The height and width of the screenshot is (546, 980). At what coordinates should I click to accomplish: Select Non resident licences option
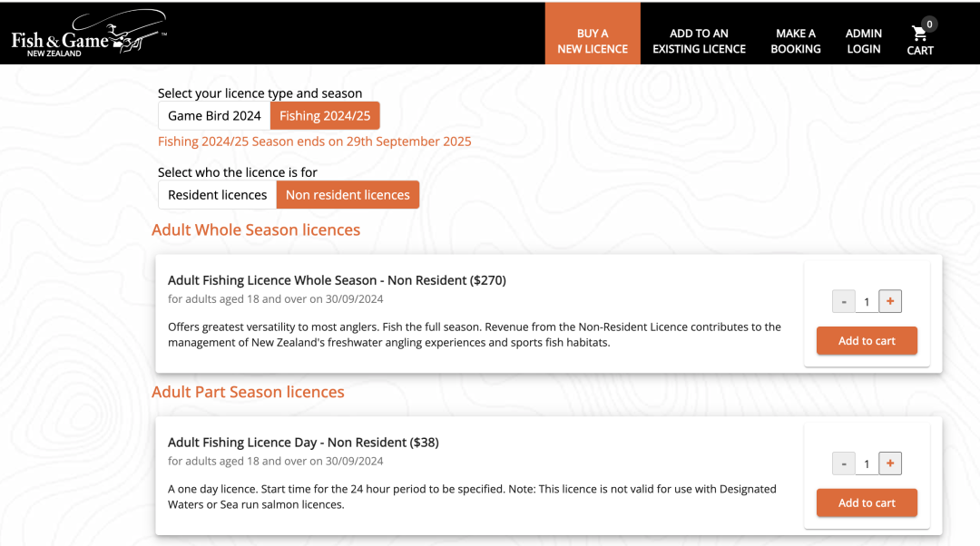pyautogui.click(x=348, y=195)
